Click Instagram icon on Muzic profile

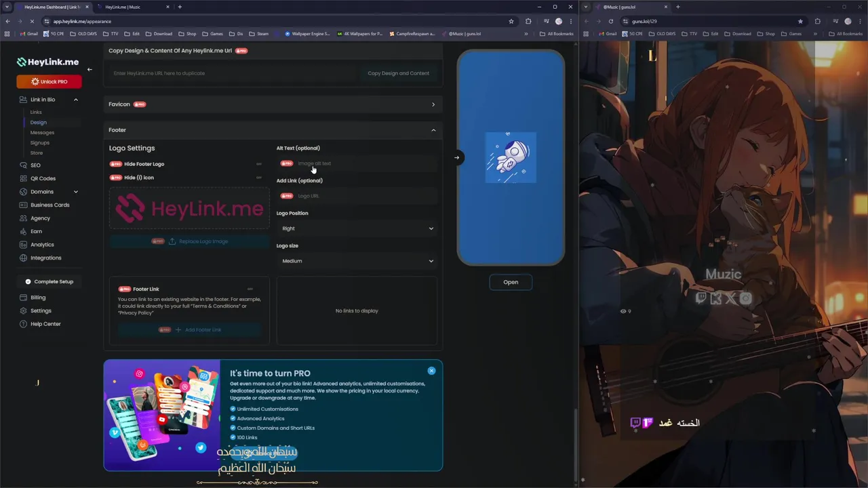[746, 298]
